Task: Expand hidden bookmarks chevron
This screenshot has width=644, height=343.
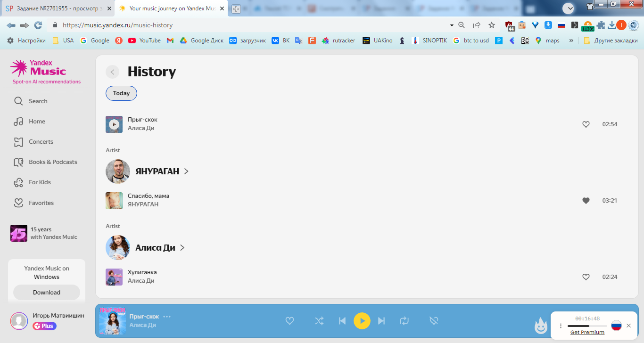Action: tap(571, 41)
